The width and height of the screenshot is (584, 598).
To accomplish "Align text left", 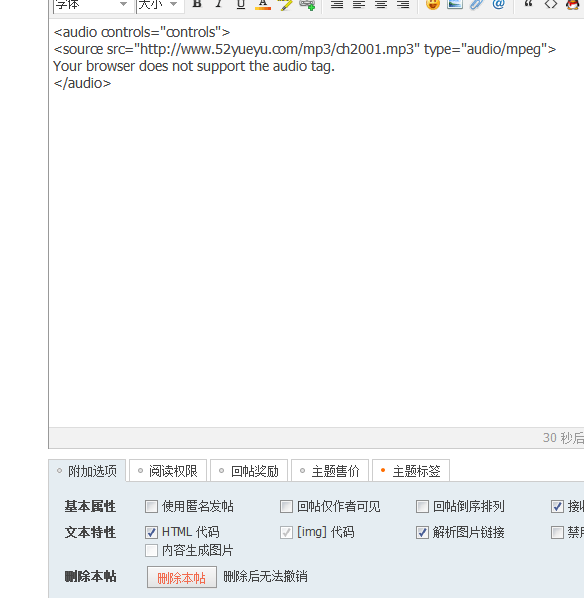I will pos(359,5).
